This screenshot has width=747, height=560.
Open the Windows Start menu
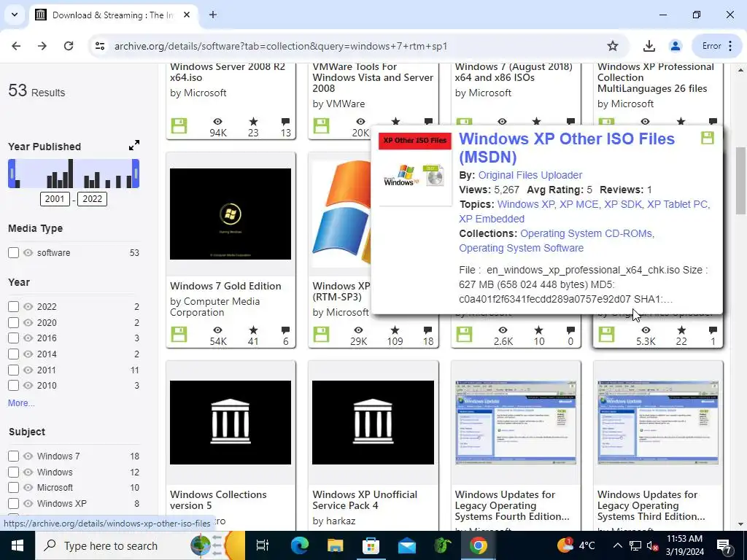18,545
